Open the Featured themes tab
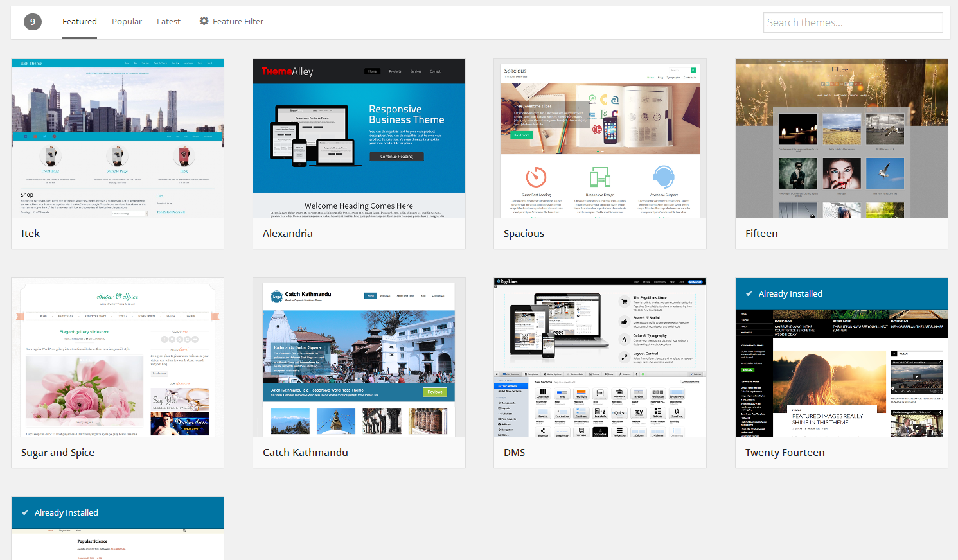This screenshot has width=958, height=560. coord(80,21)
